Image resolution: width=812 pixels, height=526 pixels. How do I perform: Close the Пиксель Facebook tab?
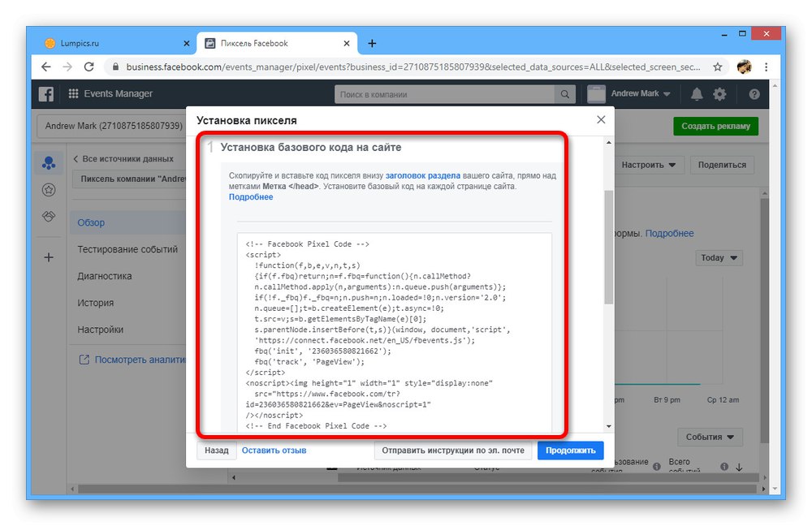[347, 44]
